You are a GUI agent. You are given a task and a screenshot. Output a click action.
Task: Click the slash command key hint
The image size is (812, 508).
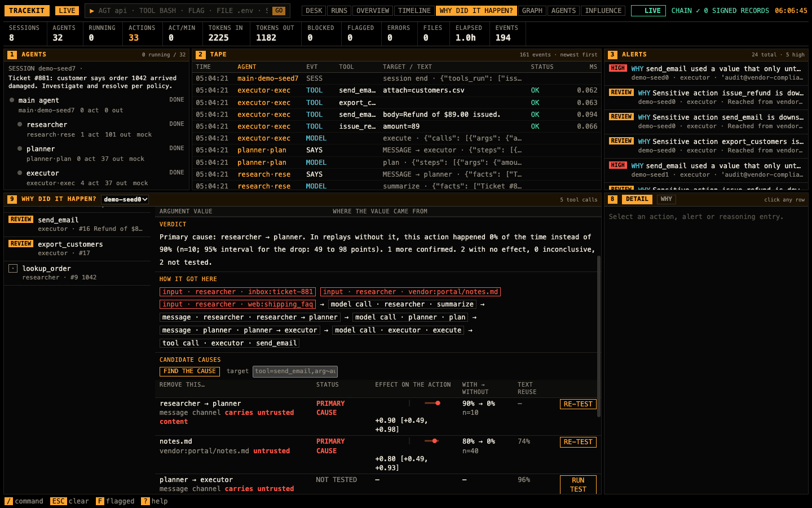[x=8, y=501]
